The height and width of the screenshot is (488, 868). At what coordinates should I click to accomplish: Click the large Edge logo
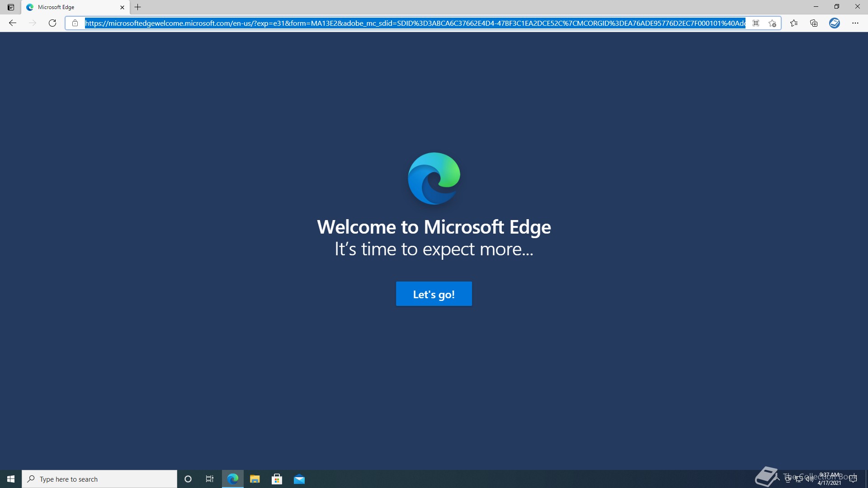[x=434, y=178]
